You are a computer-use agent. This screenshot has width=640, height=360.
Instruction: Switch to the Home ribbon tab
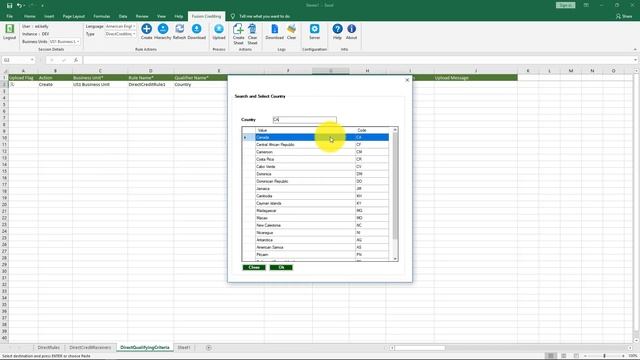(x=29, y=16)
